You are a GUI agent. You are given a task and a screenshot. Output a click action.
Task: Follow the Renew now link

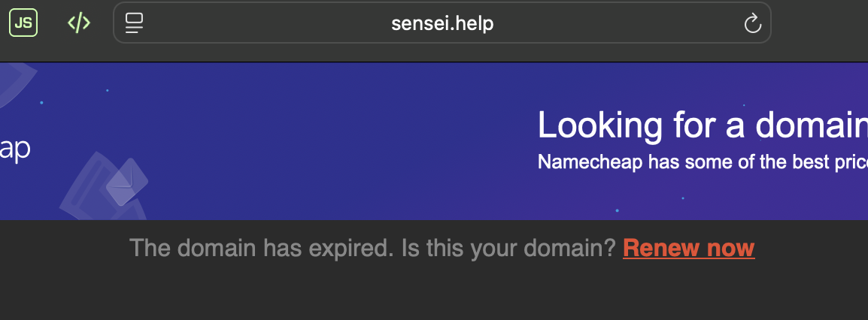[688, 248]
